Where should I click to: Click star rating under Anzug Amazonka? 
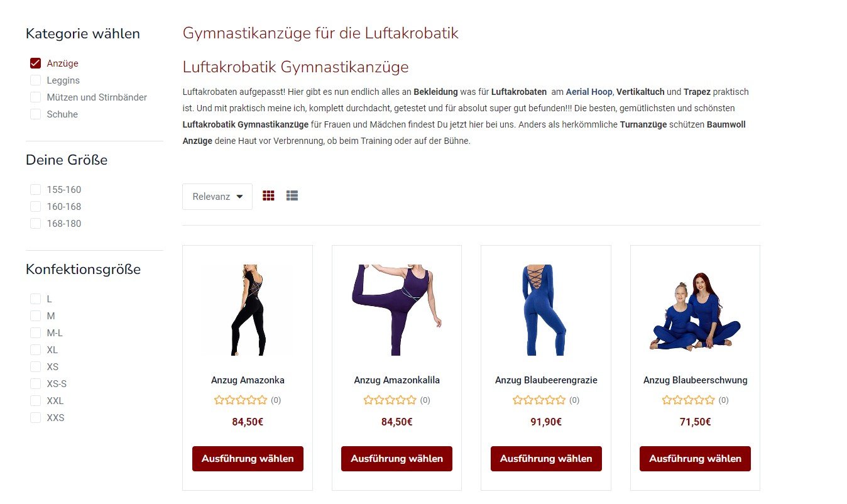pyautogui.click(x=241, y=400)
